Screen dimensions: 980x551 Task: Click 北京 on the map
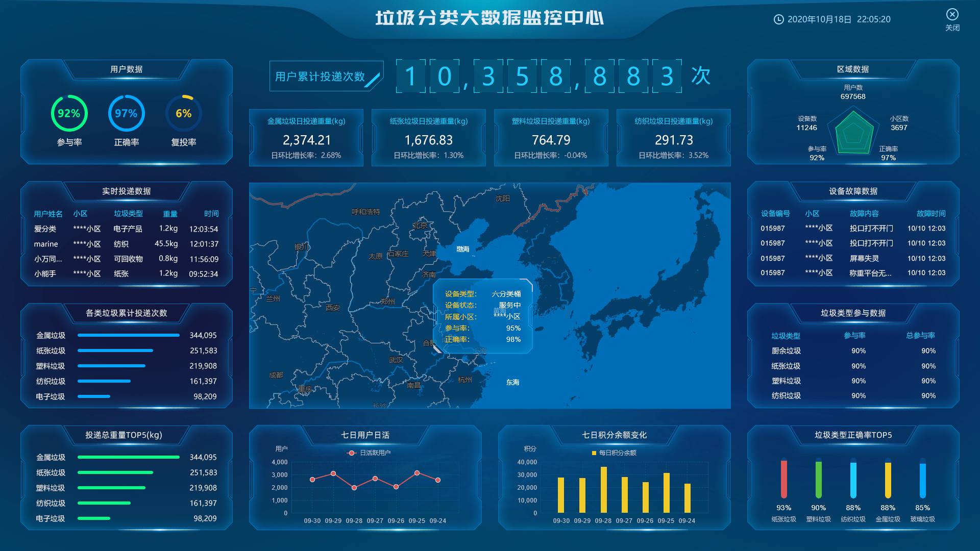pos(420,226)
